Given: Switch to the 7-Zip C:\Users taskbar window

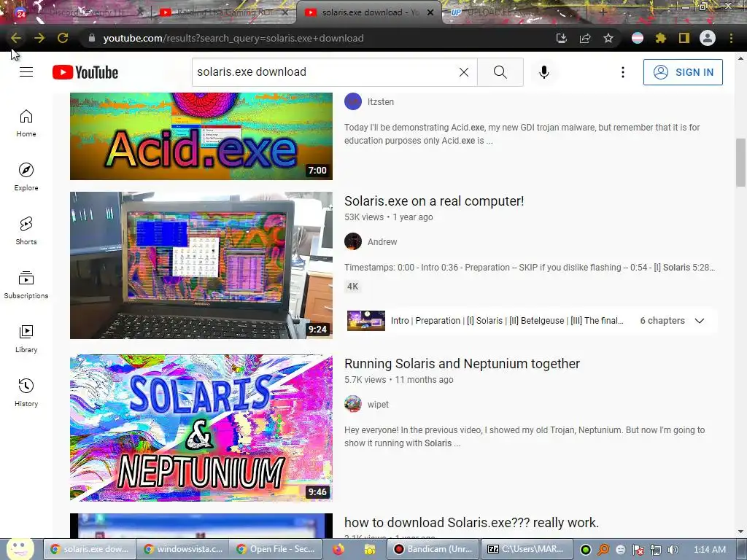Looking at the screenshot, I should click(526, 549).
